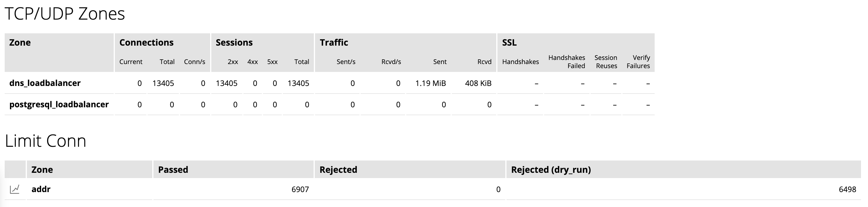Click the Sessions 4xx column header
Screen dimensions: 868x207
253,62
